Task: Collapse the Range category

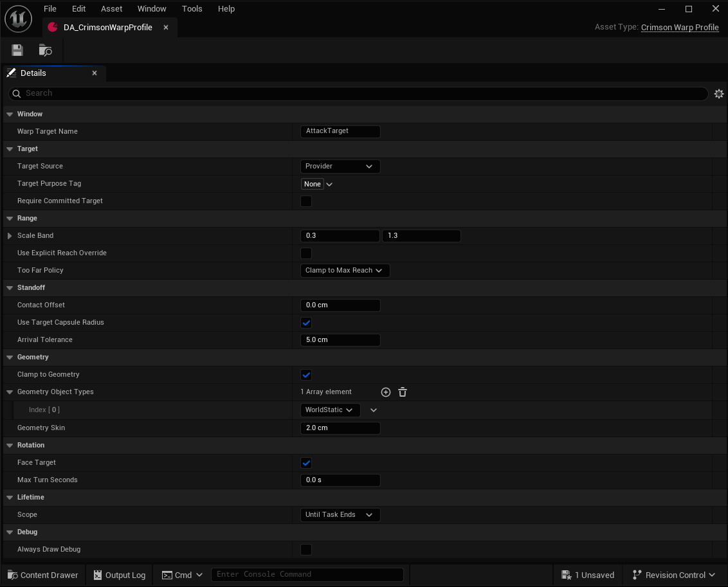Action: coord(9,219)
